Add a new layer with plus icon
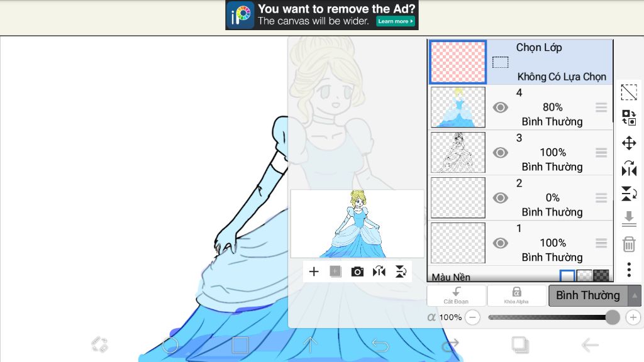Image resolution: width=644 pixels, height=362 pixels. (314, 271)
